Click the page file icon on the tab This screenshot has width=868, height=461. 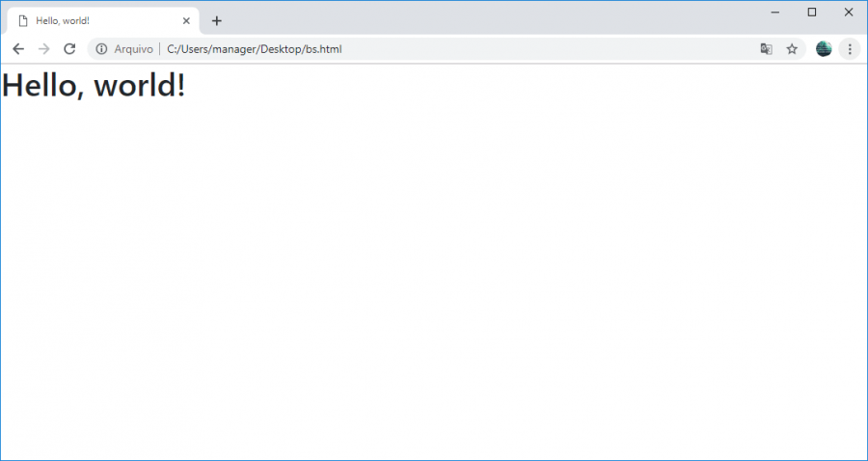(23, 21)
